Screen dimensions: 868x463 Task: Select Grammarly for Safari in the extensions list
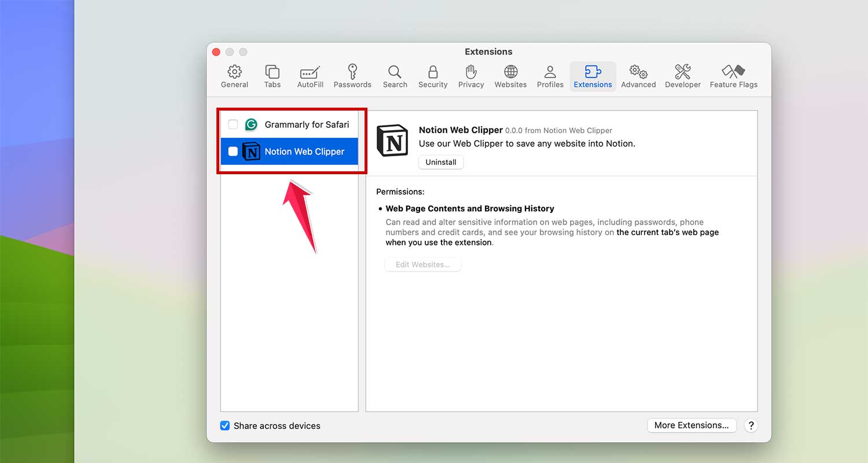pos(307,124)
